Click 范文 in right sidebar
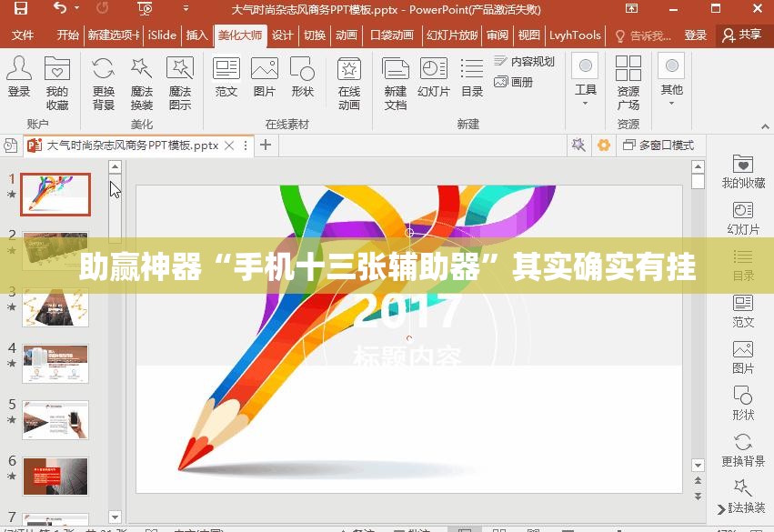 743,311
